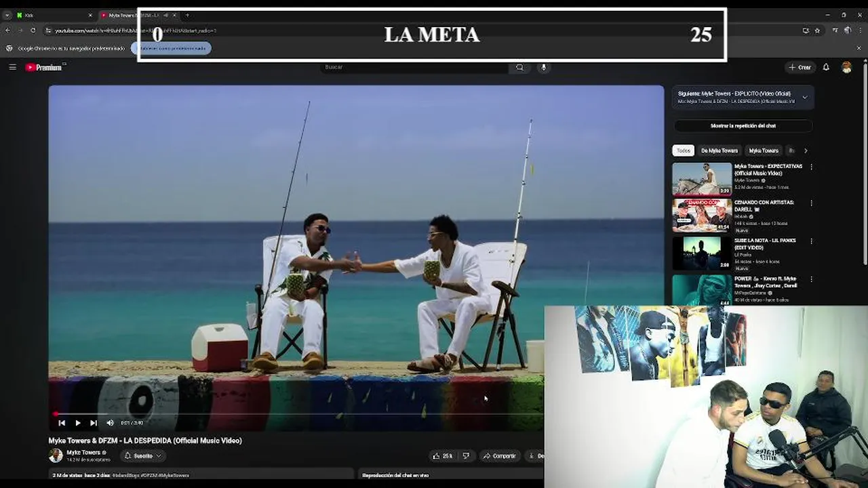
Task: Open the YouTube hamburger guide menu
Action: pyautogui.click(x=12, y=67)
